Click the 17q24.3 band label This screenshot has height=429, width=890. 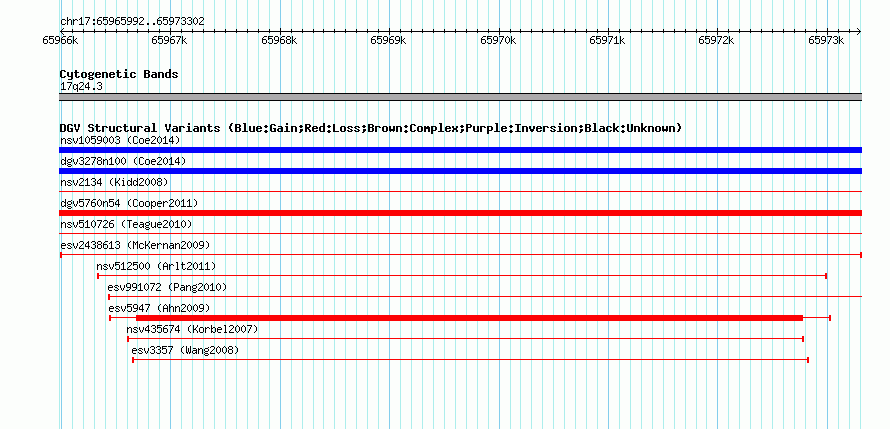click(x=81, y=86)
